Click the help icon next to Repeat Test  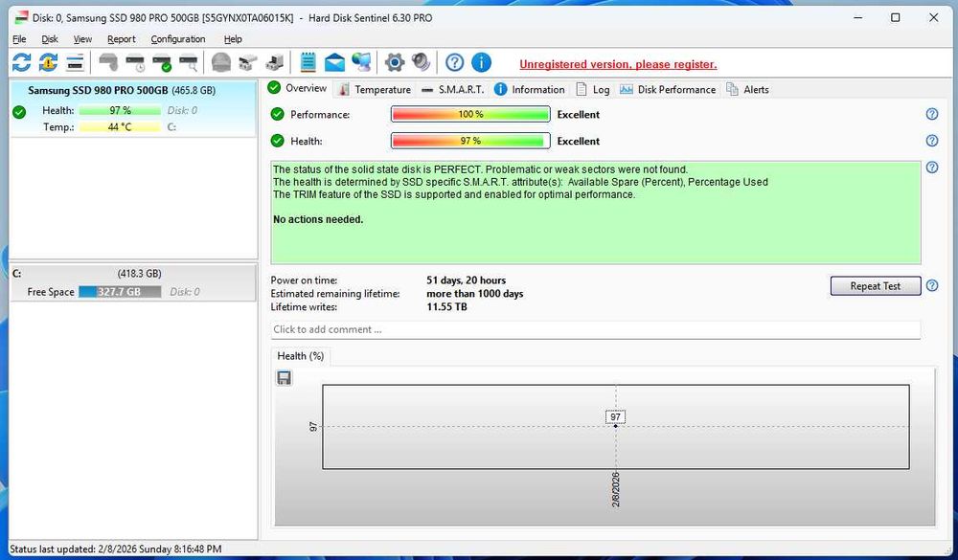click(x=932, y=286)
